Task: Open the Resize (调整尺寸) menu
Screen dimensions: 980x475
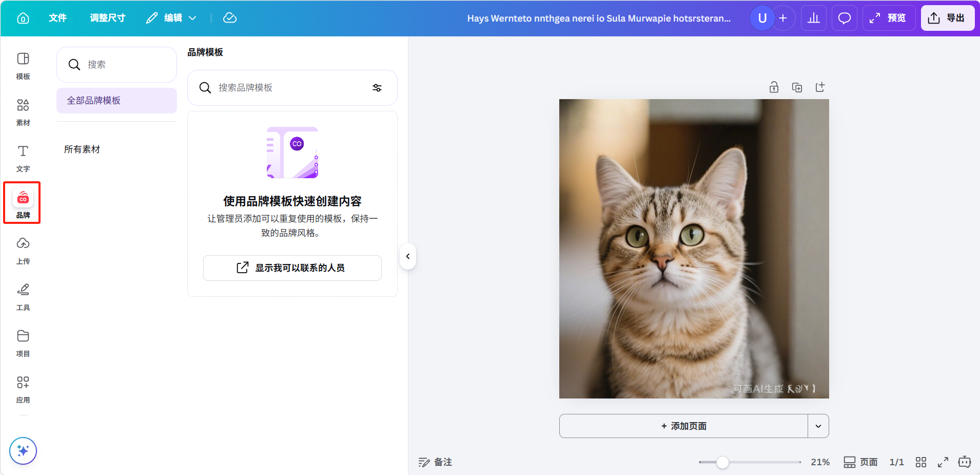Action: tap(108, 18)
